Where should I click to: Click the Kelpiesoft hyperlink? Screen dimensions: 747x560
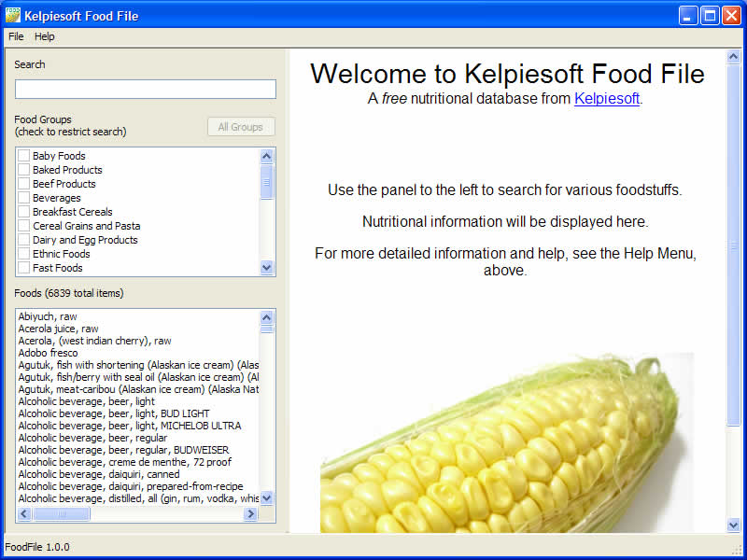click(x=606, y=99)
